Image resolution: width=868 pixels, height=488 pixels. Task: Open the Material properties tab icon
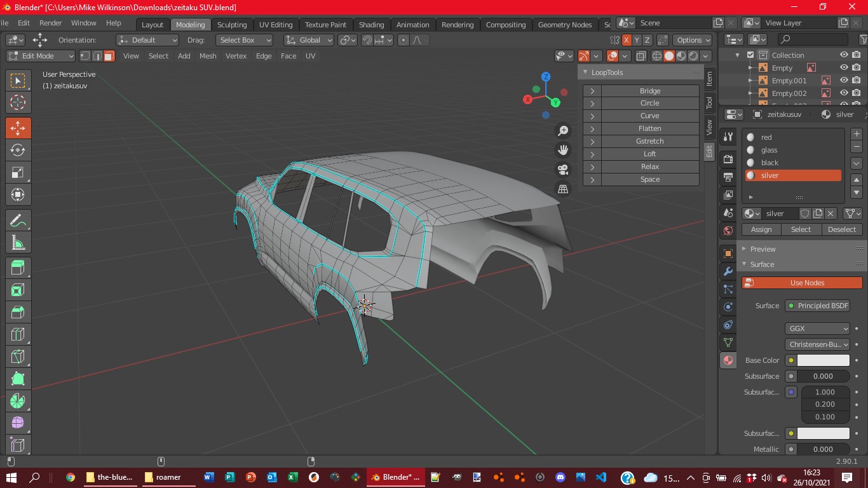(x=728, y=360)
